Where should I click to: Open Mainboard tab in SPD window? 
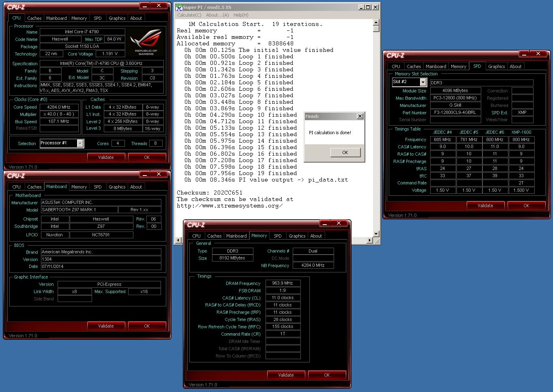click(x=436, y=66)
